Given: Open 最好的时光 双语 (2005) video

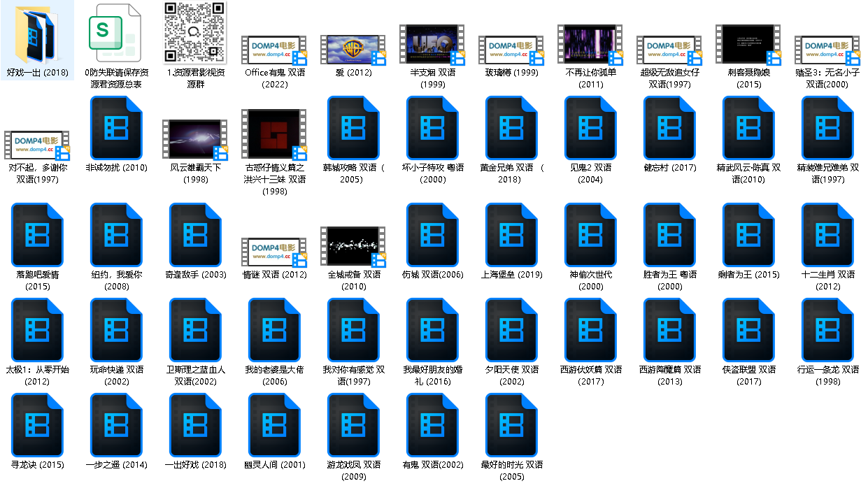Looking at the screenshot, I should 511,425.
